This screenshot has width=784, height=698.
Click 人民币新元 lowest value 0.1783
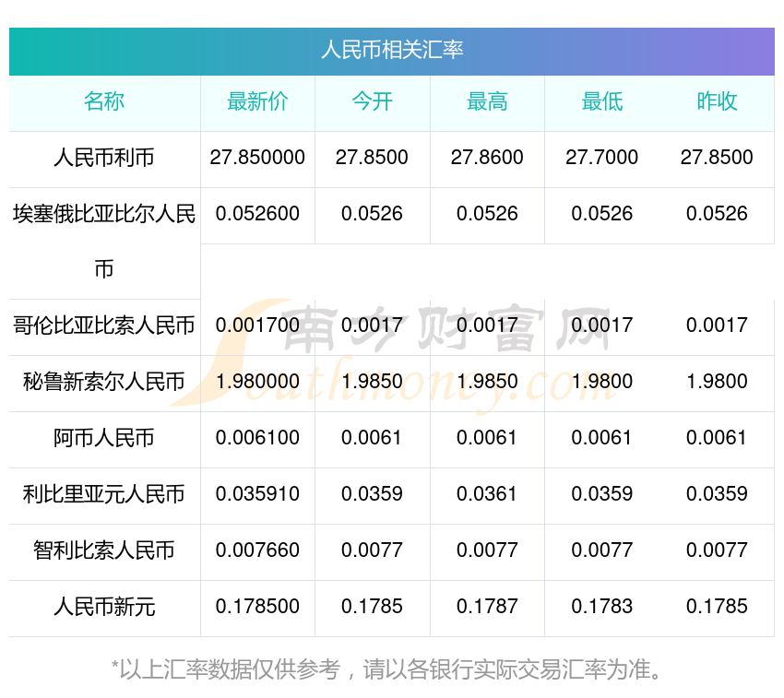point(602,607)
